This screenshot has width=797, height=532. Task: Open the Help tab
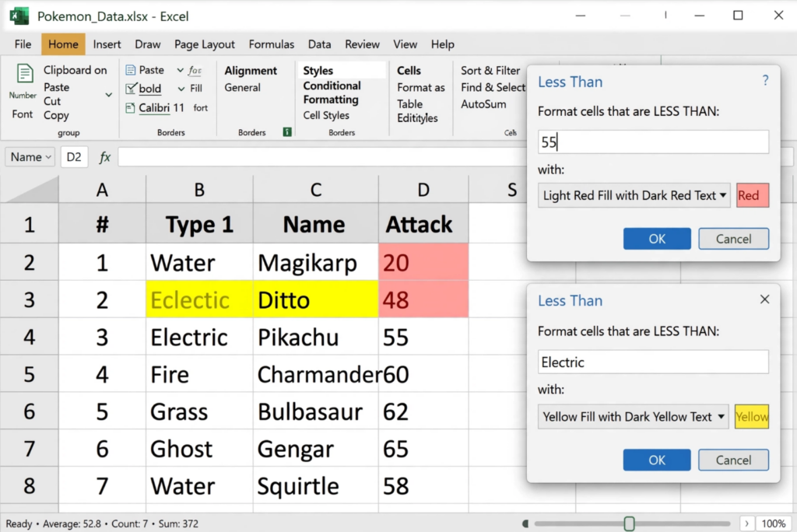tap(442, 44)
